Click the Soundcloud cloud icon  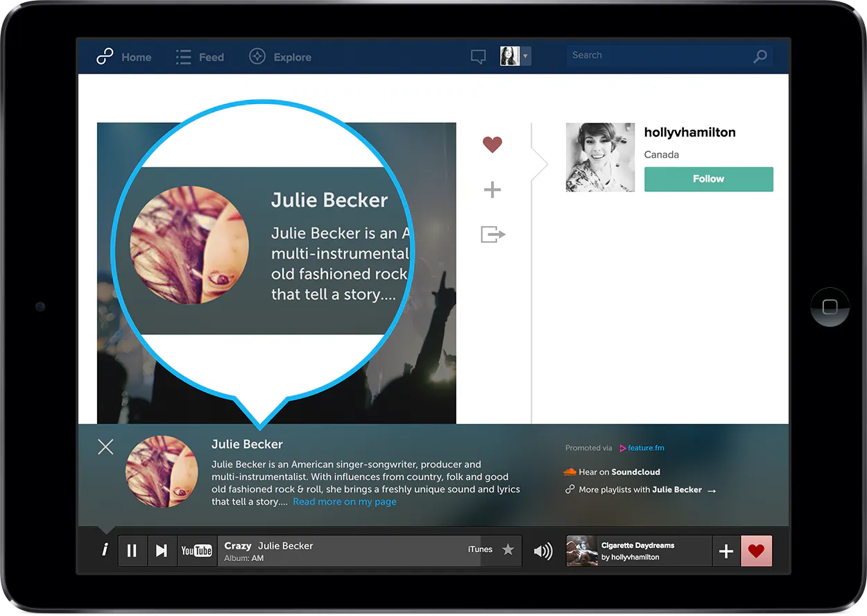point(569,472)
